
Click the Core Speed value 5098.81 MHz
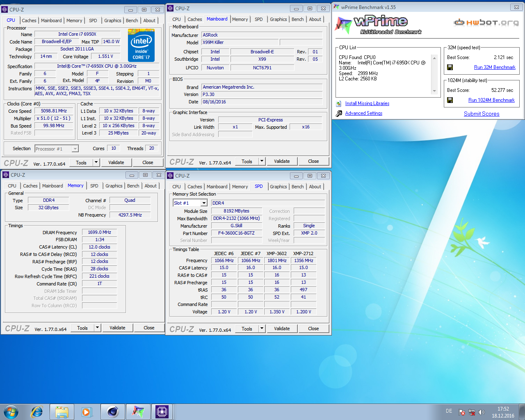click(x=54, y=111)
